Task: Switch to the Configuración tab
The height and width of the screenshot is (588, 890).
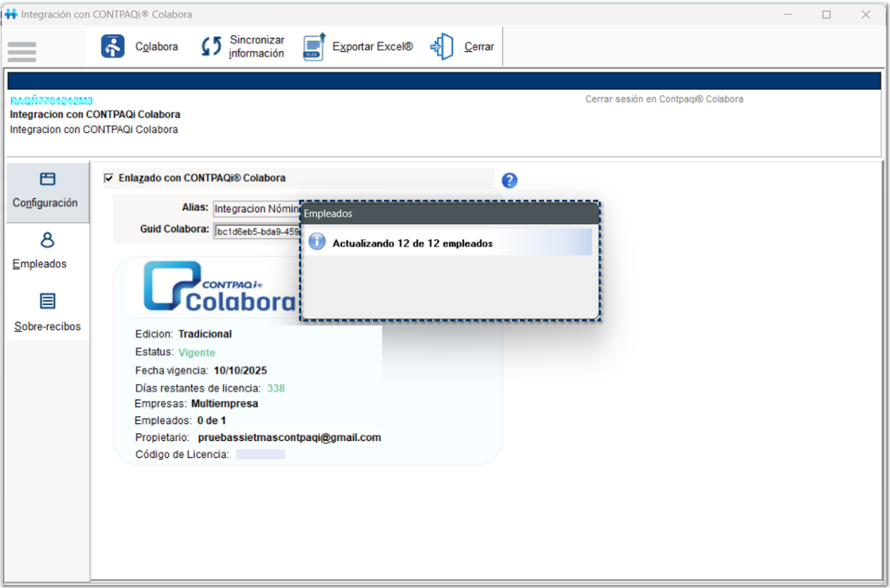Action: pyautogui.click(x=47, y=192)
